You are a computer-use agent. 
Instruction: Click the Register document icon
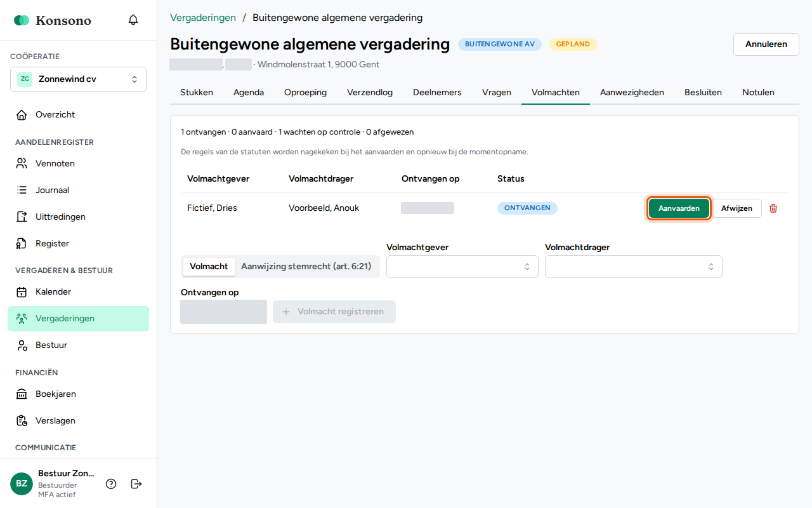pos(22,244)
